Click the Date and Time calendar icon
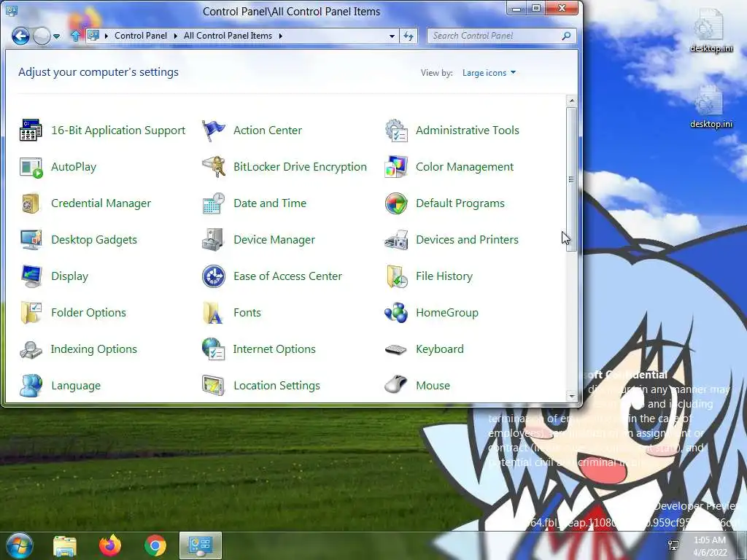 [x=213, y=203]
